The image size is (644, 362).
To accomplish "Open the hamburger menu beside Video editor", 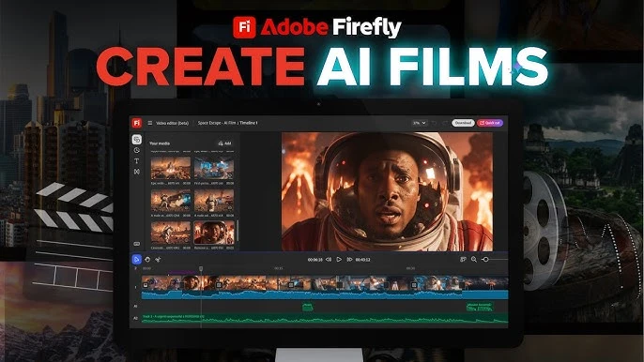I will [150, 123].
